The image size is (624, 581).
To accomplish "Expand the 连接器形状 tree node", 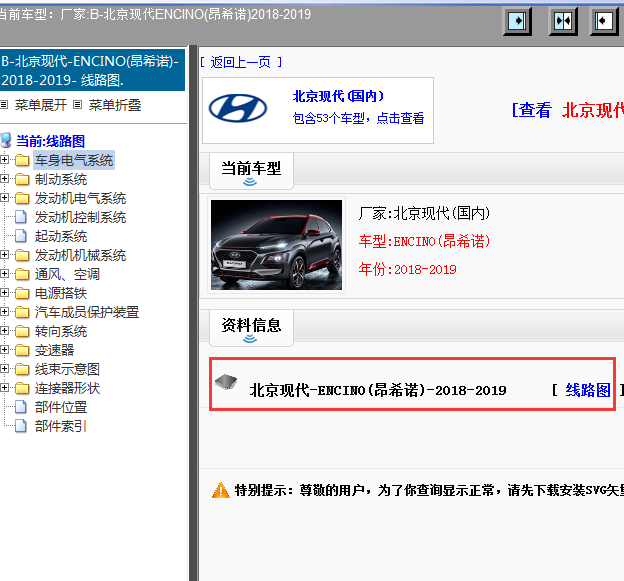I will [4, 388].
